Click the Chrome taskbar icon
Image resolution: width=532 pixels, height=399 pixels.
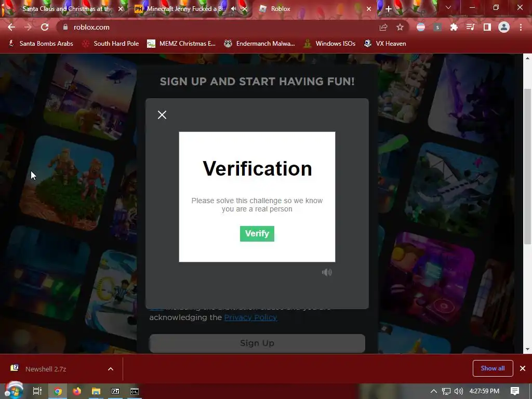58,391
